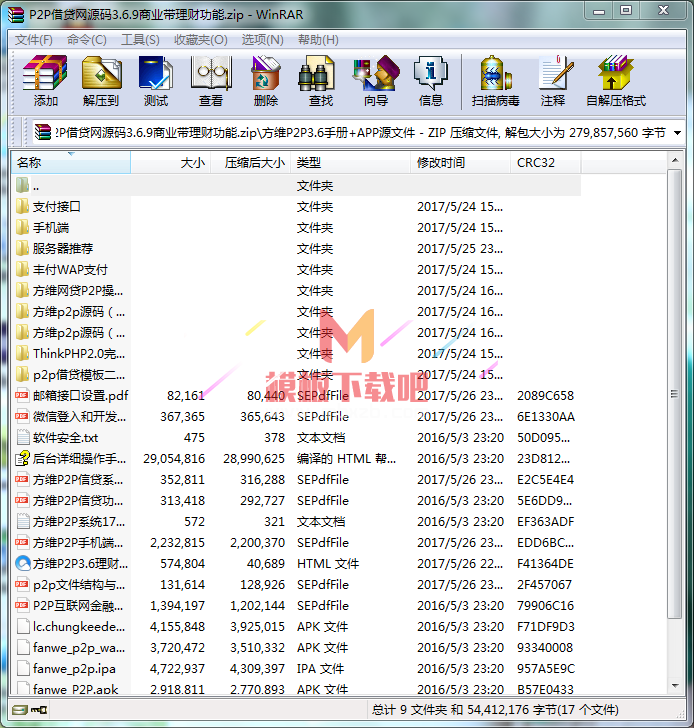This screenshot has width=694, height=728.
Task: Click the status bar total 54,412,176 text
Action: click(494, 710)
